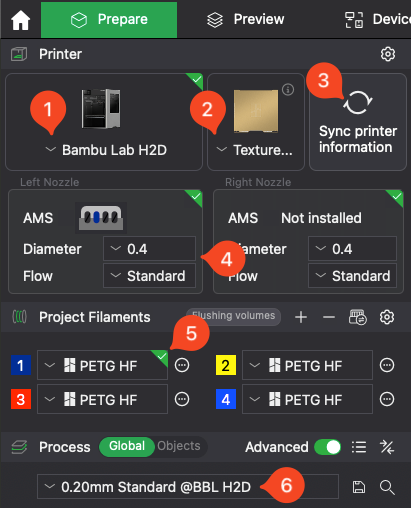Open filament 2 PETG HF dropdown
411x508 pixels.
[307, 365]
